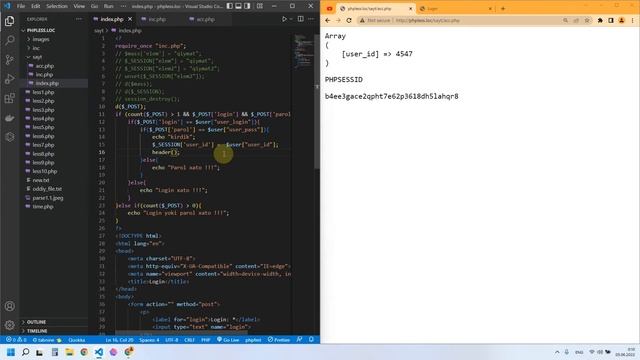The height and width of the screenshot is (360, 640).
Task: Open the Run and Debug view
Action: (x=9, y=79)
